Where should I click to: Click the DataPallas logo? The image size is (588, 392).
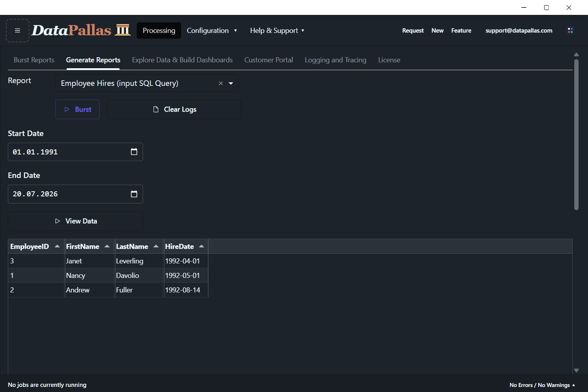click(x=81, y=30)
